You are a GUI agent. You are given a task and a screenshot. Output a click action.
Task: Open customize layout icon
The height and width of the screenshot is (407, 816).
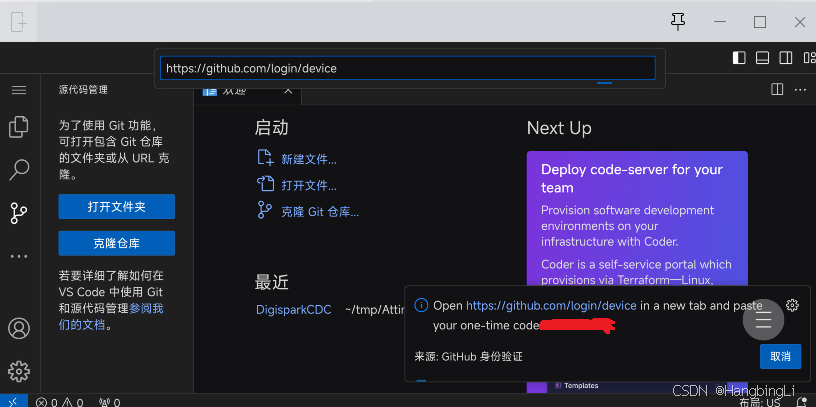[x=809, y=58]
